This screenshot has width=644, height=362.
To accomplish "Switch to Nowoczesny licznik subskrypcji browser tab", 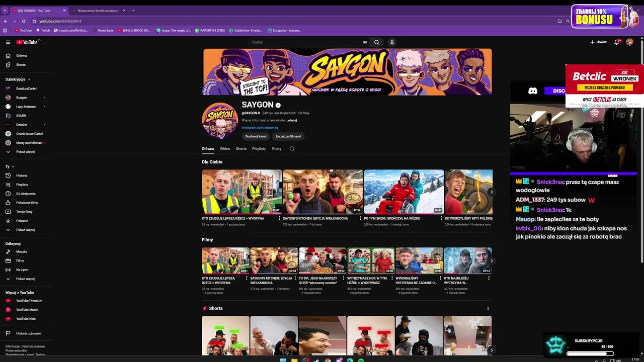I will (x=98, y=11).
